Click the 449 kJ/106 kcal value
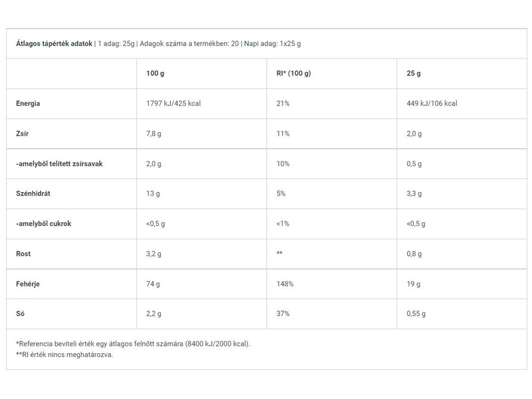The width and height of the screenshot is (532, 399). point(432,104)
